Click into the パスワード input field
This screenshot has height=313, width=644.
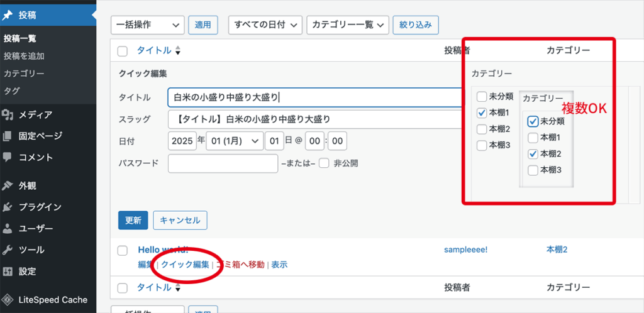(223, 163)
